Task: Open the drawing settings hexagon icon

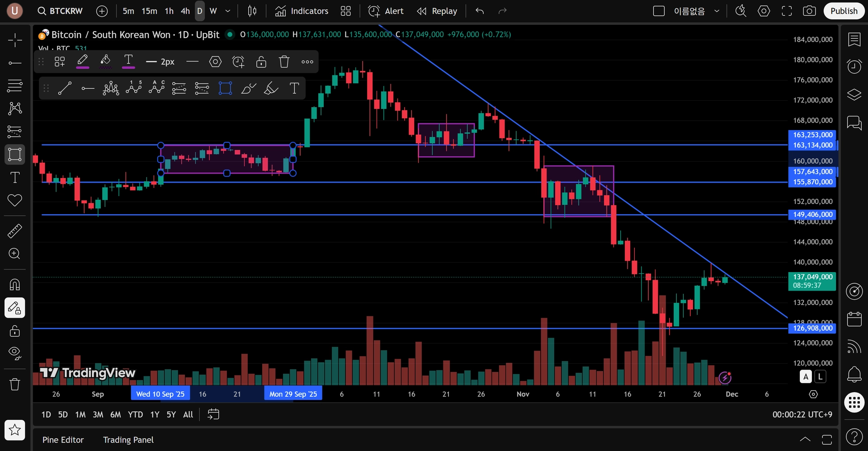Action: [x=216, y=62]
